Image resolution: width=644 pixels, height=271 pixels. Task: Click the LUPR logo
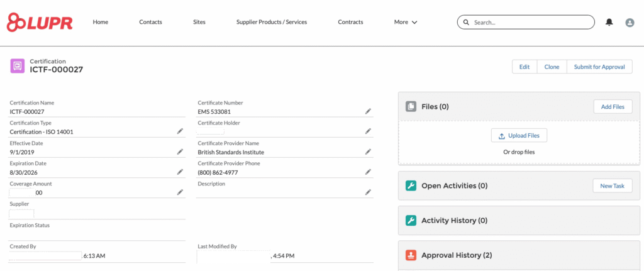click(x=39, y=23)
